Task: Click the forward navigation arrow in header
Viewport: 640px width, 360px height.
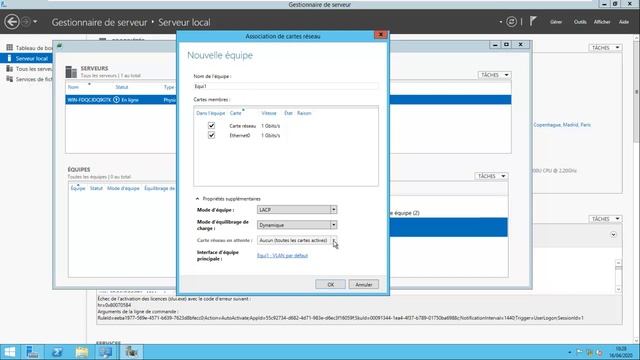Action: tap(26, 21)
